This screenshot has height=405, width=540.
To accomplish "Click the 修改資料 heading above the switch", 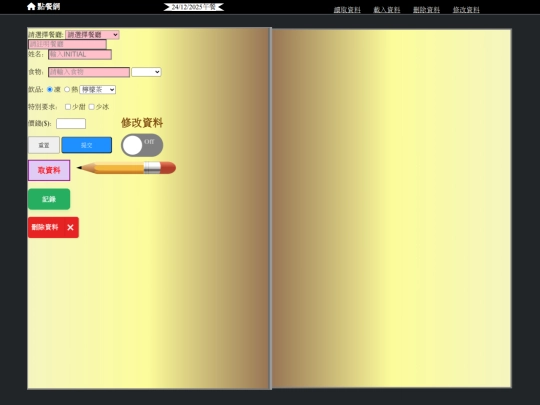I will pos(142,123).
